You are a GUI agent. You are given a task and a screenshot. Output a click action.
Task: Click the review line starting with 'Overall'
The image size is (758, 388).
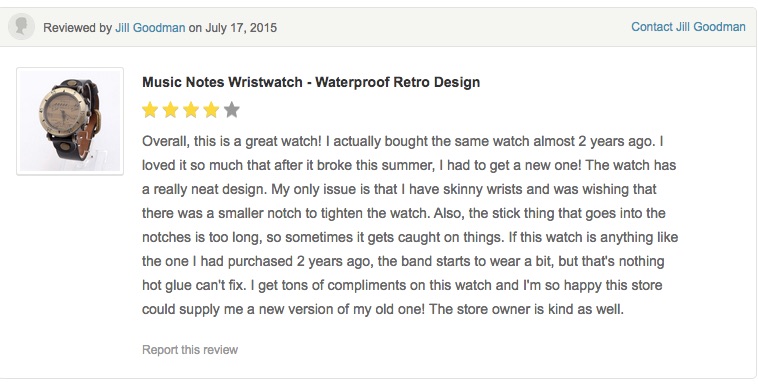(x=403, y=142)
